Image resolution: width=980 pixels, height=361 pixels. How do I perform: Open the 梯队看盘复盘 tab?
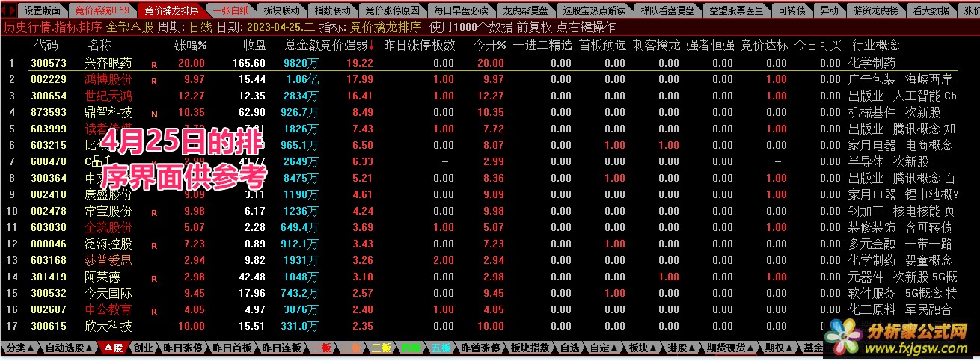[x=667, y=10]
